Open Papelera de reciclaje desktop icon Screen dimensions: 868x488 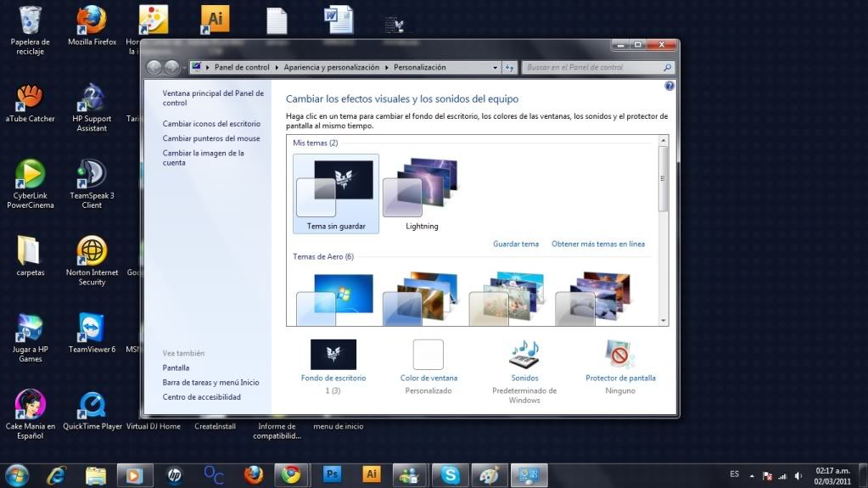pos(30,31)
